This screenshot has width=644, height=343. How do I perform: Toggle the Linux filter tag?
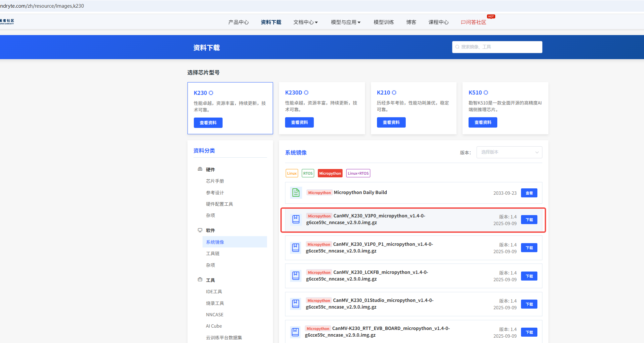click(292, 173)
